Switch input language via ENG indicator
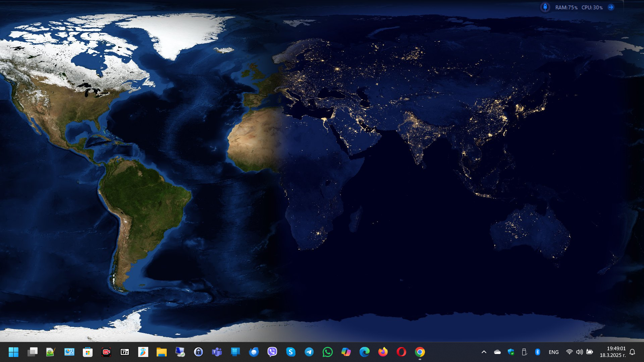The image size is (644, 362). [x=554, y=352]
